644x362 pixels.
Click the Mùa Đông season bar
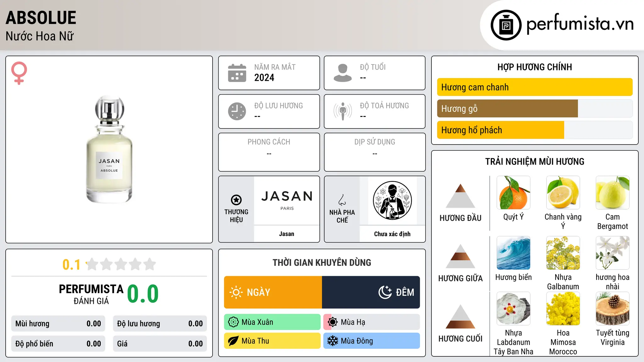[x=372, y=341]
